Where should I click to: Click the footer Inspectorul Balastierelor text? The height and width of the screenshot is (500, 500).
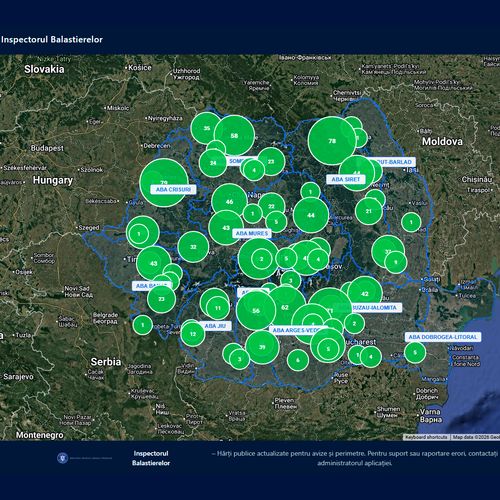pyautogui.click(x=151, y=458)
